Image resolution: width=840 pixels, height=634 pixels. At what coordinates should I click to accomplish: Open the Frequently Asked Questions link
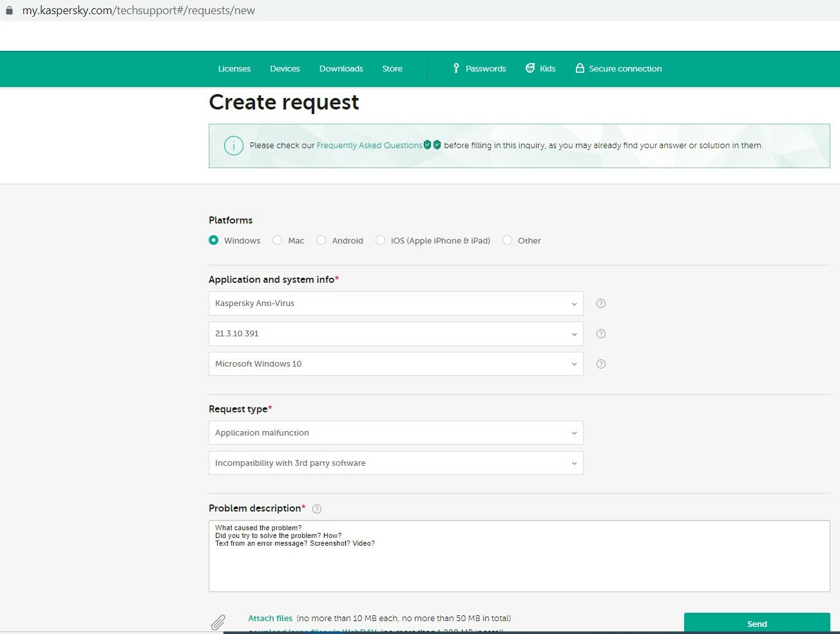(370, 146)
